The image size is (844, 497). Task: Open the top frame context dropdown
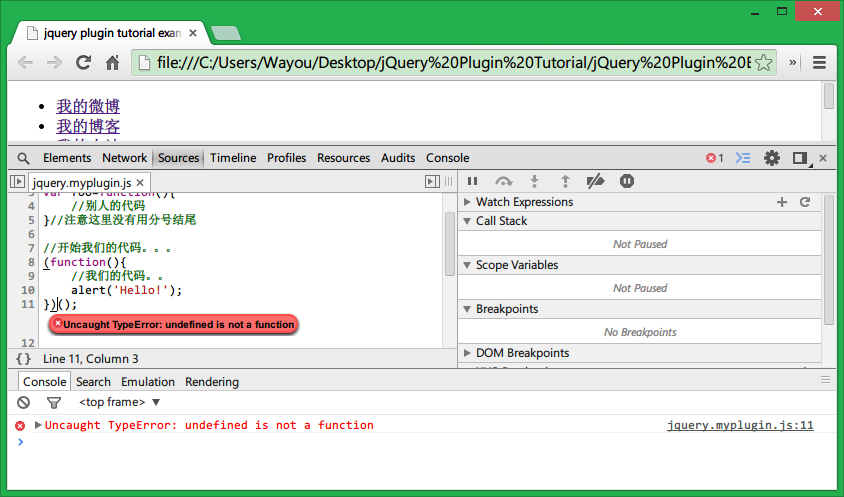(119, 402)
